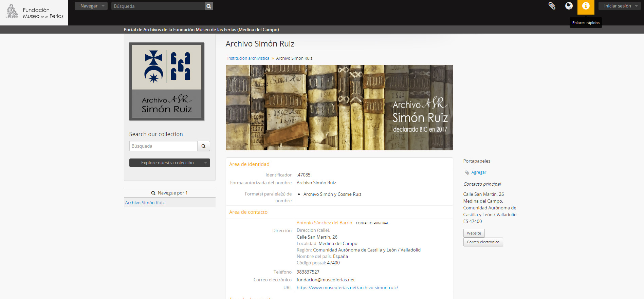
Task: Click the paperclip icon next to Agregar
Action: pyautogui.click(x=467, y=173)
